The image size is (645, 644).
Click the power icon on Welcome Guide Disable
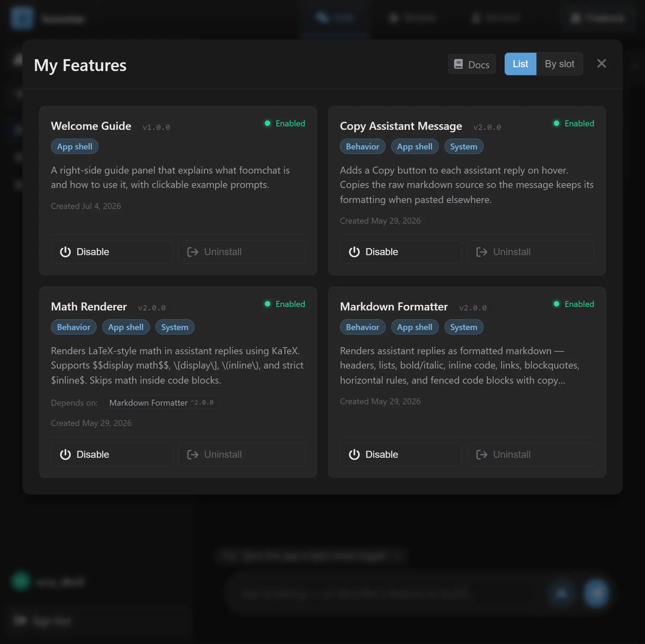coord(65,252)
